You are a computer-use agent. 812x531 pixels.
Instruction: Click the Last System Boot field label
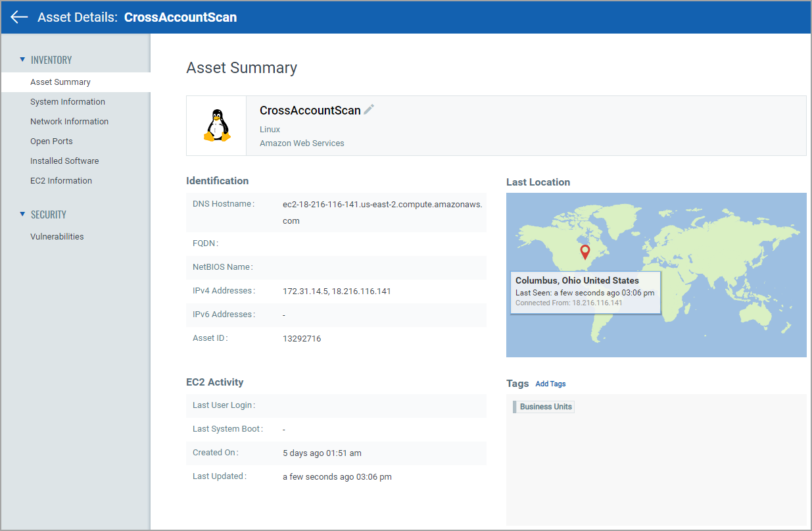point(228,429)
